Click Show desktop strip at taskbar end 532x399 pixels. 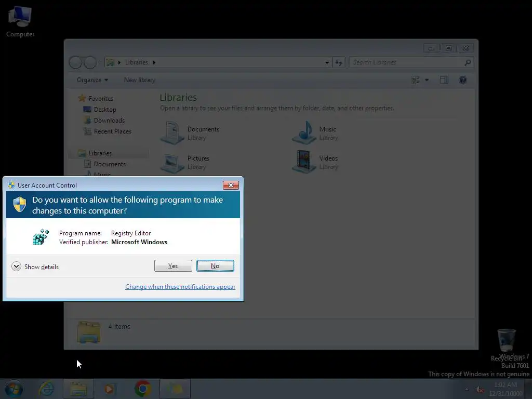point(528,389)
